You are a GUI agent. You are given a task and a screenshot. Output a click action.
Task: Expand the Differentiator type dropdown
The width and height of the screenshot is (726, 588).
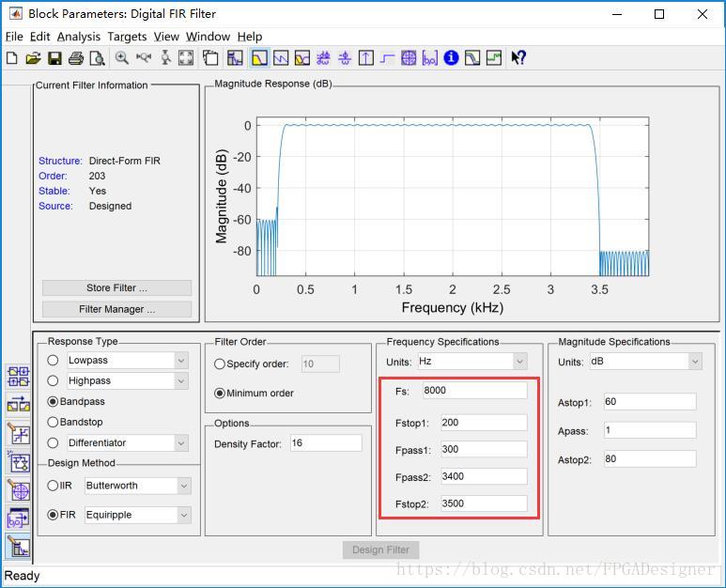coord(181,443)
